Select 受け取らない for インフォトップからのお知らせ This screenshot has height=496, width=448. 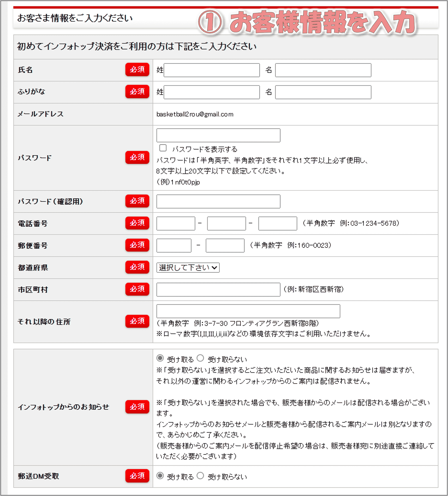[200, 358]
